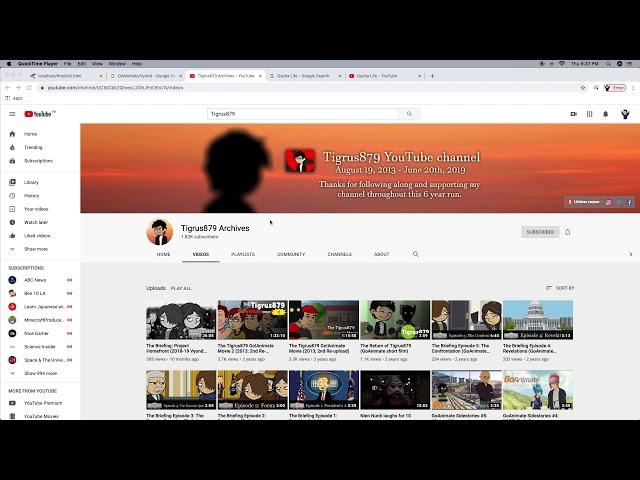Open the QuickTime Player View menu

tap(97, 64)
